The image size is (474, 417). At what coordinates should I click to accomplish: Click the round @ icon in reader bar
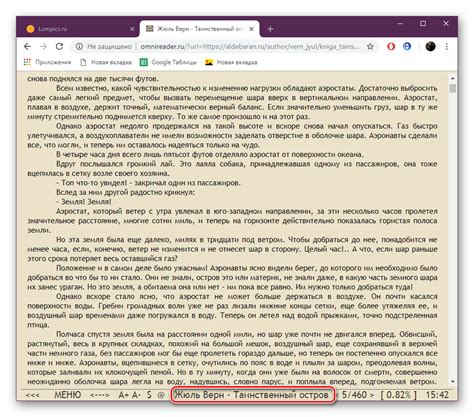[161, 395]
